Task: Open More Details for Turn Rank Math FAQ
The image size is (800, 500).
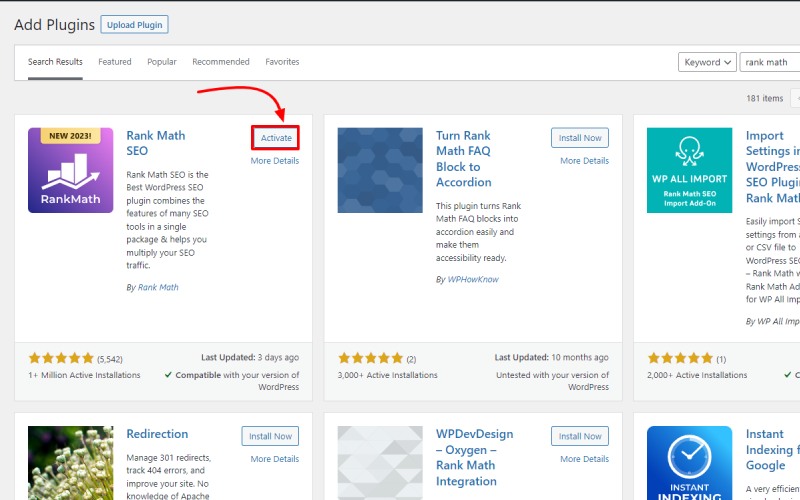Action: click(x=584, y=161)
